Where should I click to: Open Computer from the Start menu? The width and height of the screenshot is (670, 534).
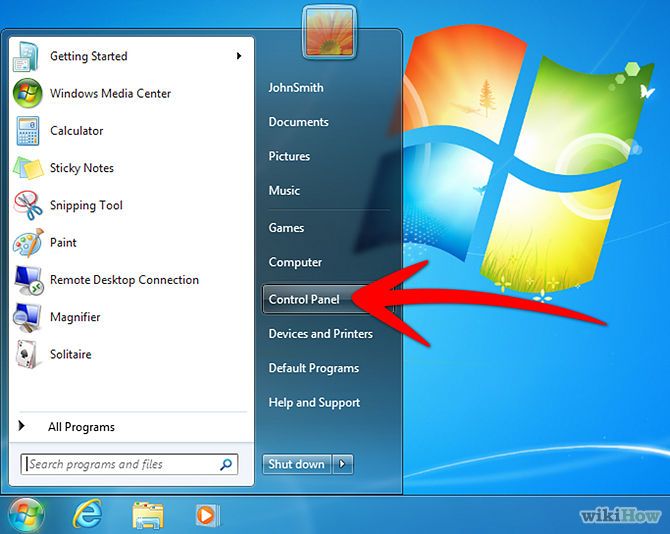(x=295, y=262)
